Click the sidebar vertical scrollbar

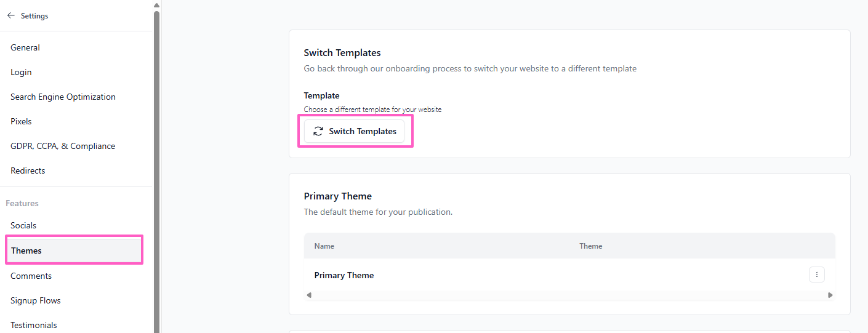pos(156,166)
